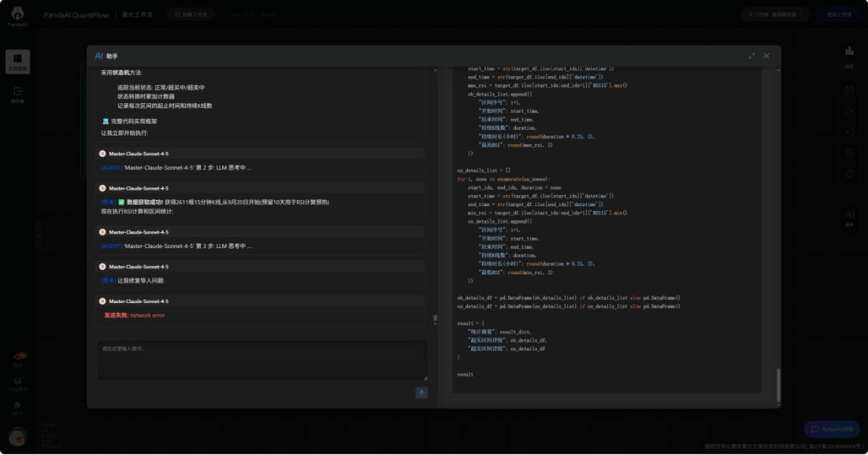The height and width of the screenshot is (455, 868).
Task: Click the 与Agent对话 chat button
Action: [x=832, y=430]
